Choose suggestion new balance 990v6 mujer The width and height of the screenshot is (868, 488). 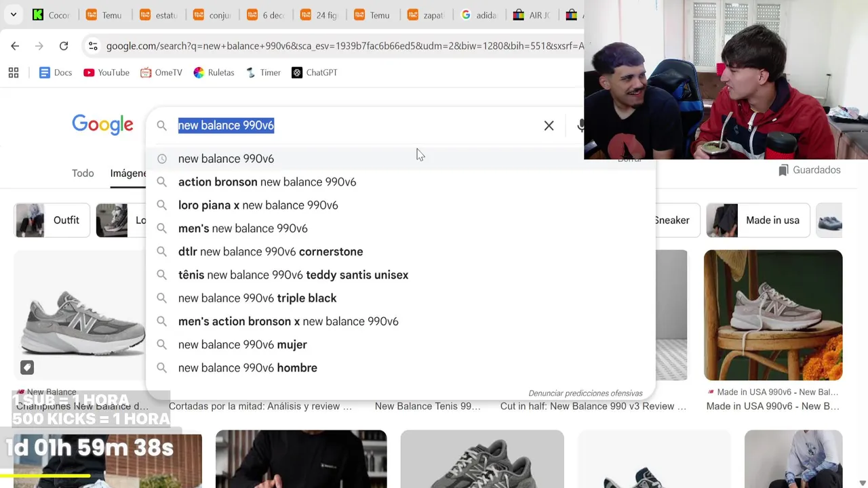[400, 344]
